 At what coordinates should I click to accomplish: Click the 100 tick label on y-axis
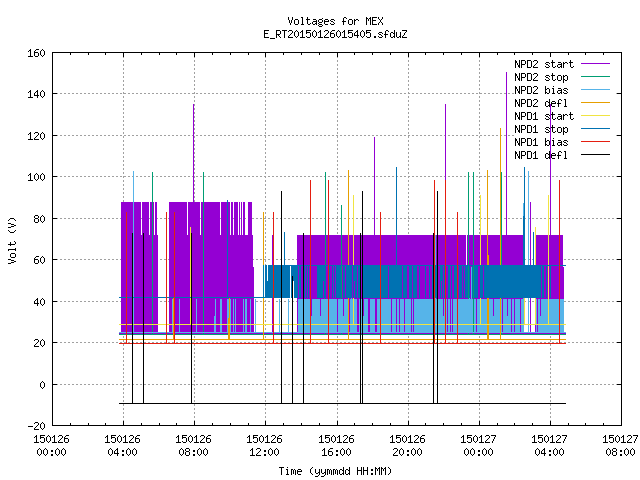pos(36,177)
